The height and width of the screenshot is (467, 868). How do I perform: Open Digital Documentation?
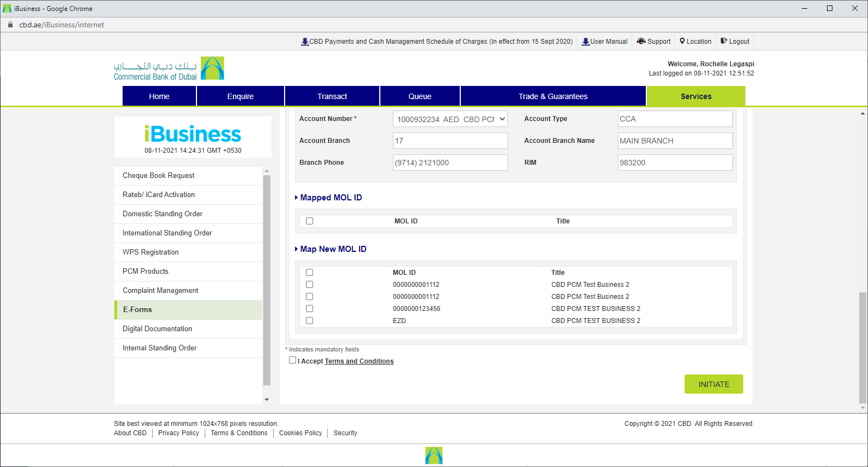point(188,329)
